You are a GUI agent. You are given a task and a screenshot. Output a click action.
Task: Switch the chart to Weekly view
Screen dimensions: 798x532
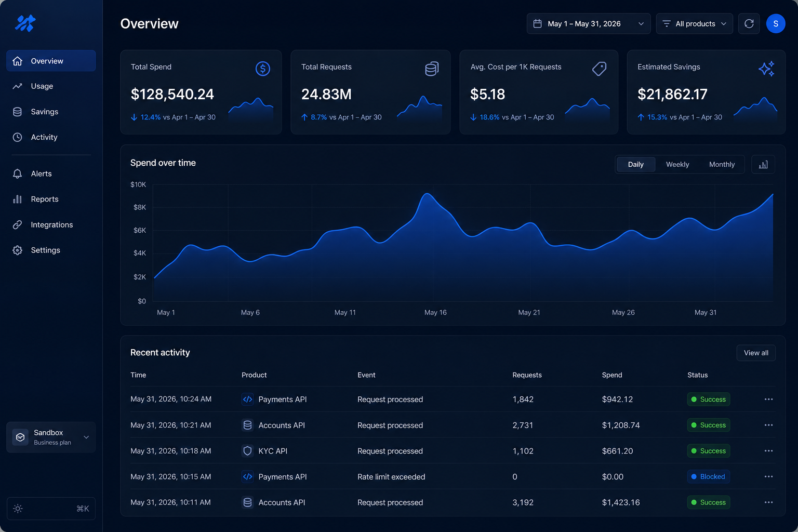point(677,164)
